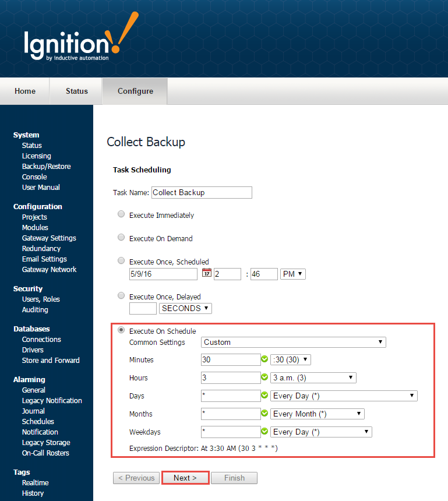
Task: Open Backup/Restore in the sidebar
Action: tap(46, 167)
